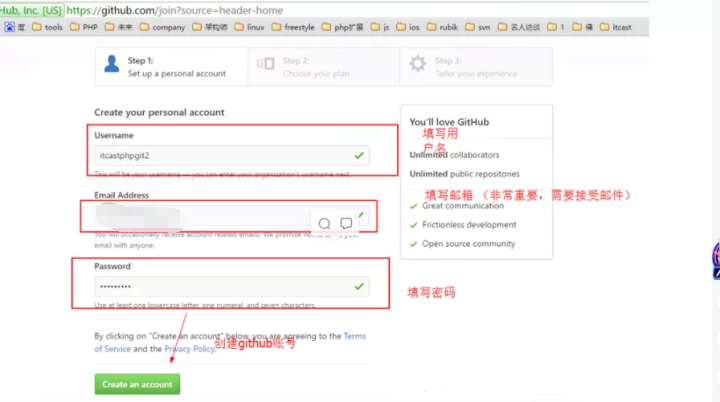This screenshot has width=720, height=402.
Task: Click the GitHub, Inc. [US] security badge
Action: point(31,10)
